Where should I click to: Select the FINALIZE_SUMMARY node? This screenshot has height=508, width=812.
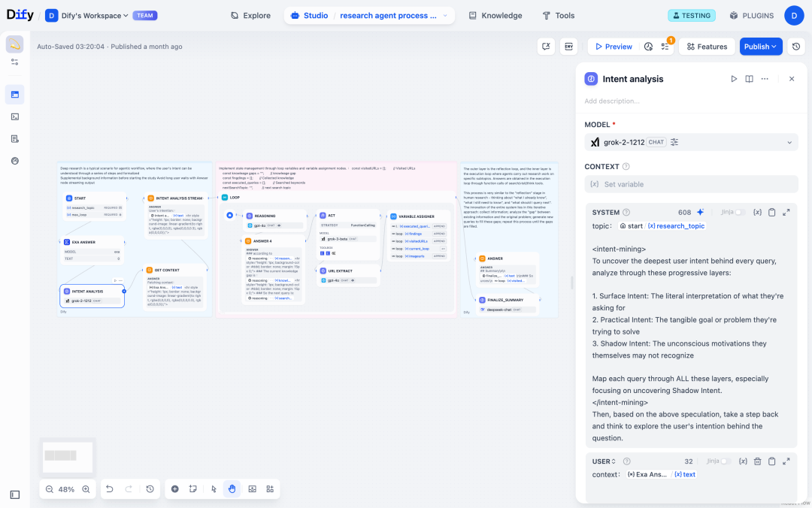(508, 304)
